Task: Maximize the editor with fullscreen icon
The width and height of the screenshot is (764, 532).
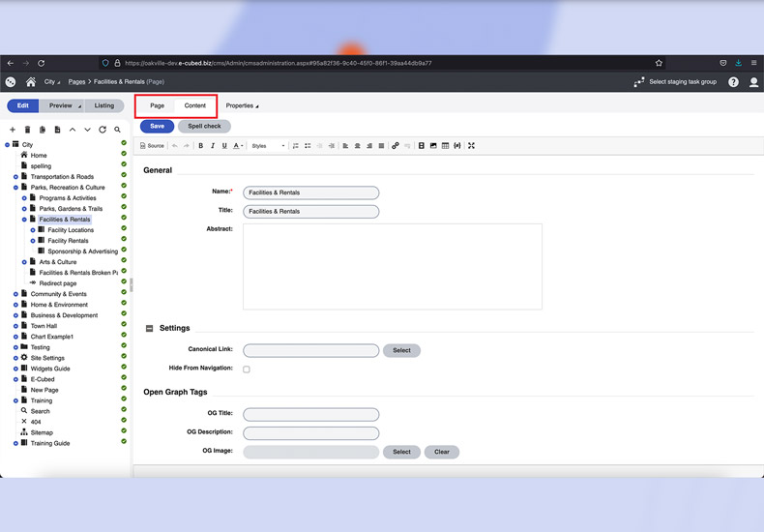Action: 471,146
